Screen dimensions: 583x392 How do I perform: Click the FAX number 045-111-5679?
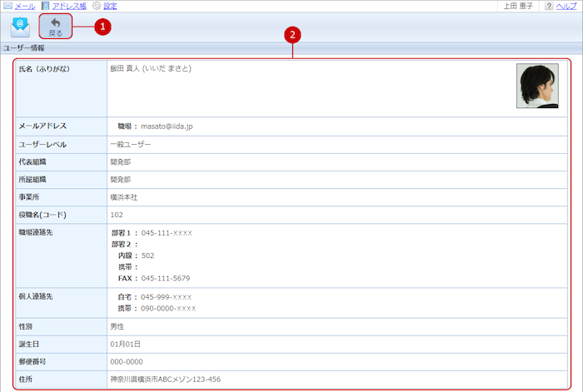[165, 278]
